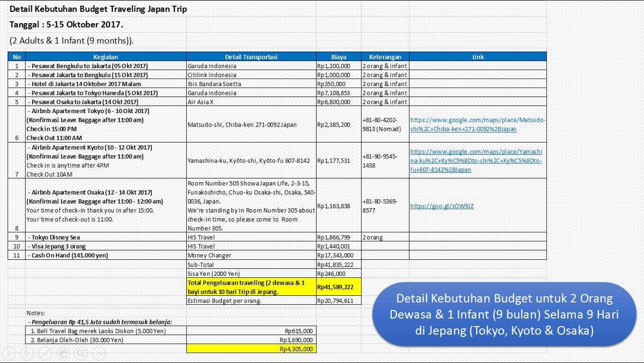The image size is (644, 363).
Task: Click '1. Beli Travel Bag merek Laoks Diskon' row
Action: 171,331
